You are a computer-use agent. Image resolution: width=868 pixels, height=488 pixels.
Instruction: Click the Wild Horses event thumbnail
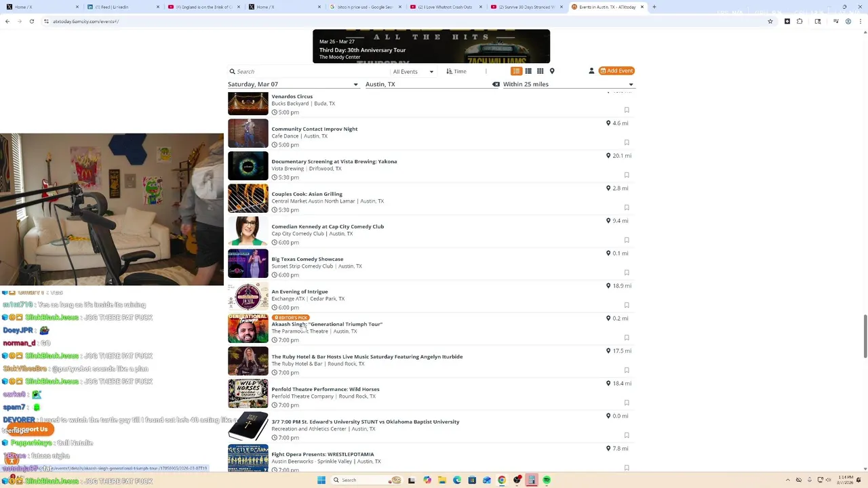(x=248, y=394)
